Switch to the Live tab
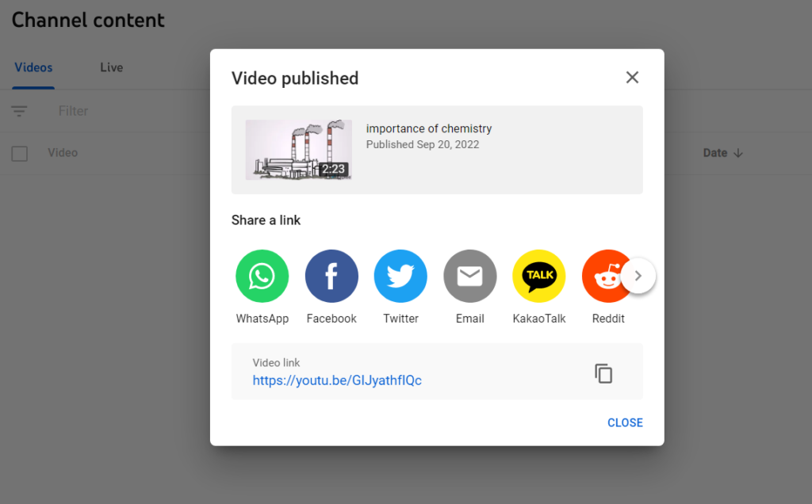Screen dimensions: 812x504 111,68
